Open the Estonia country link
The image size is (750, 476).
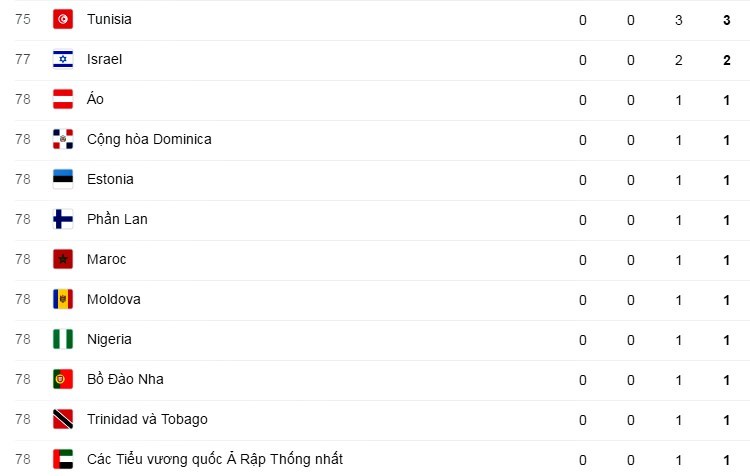click(x=110, y=179)
